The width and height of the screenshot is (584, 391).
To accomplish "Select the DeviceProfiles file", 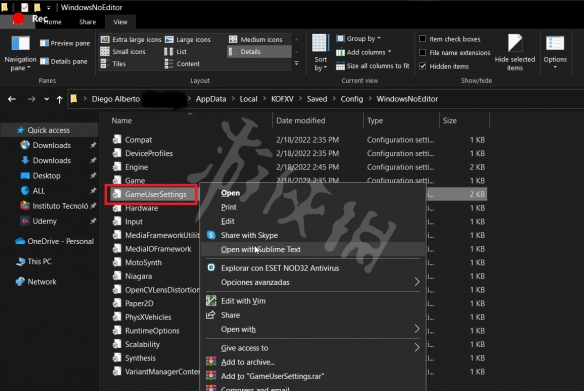I will [149, 153].
